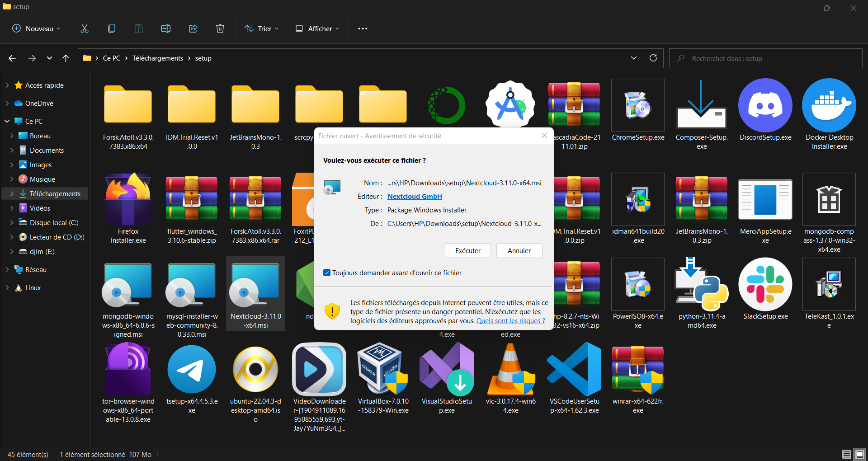Screen dimensions: 868x461
Task: Open Vidéos in navigation pane
Action: tap(40, 208)
